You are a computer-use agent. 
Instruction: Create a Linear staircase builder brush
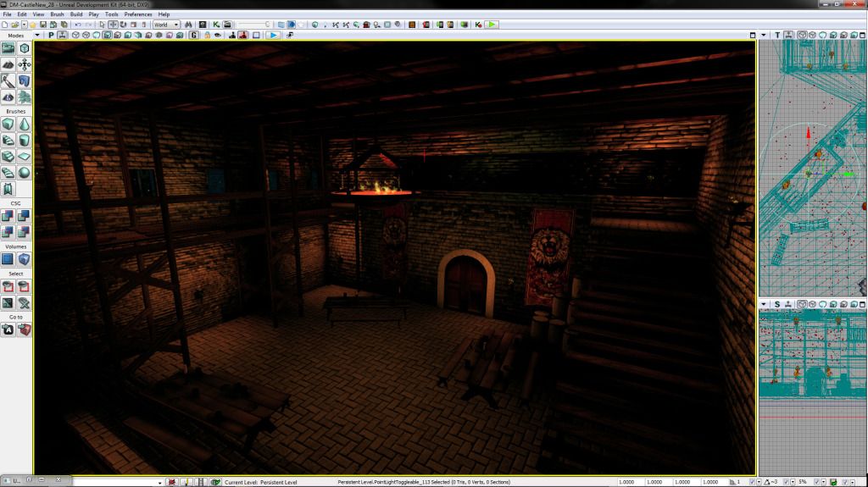click(x=8, y=157)
